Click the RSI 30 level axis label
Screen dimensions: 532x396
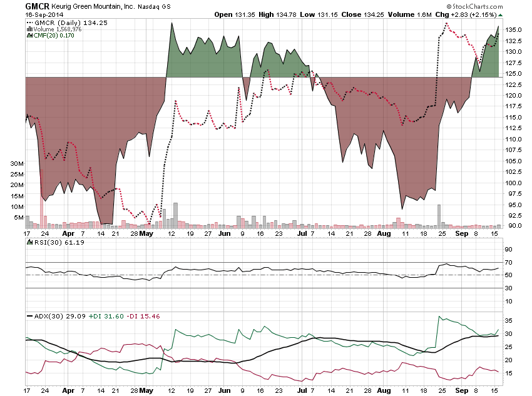(508, 288)
